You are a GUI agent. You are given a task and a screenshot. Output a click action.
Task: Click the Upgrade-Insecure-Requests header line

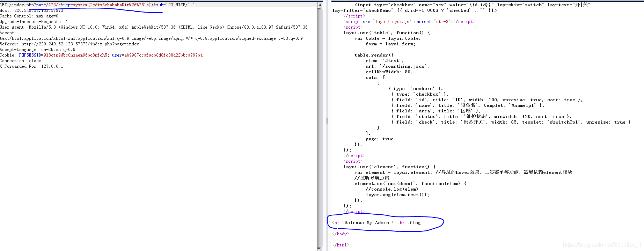34,22
